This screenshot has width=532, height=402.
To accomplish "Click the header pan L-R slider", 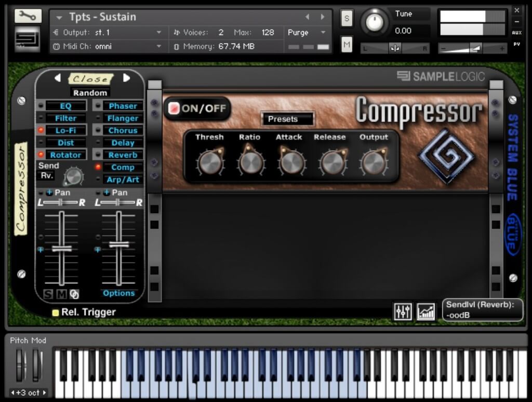I will click(x=395, y=48).
